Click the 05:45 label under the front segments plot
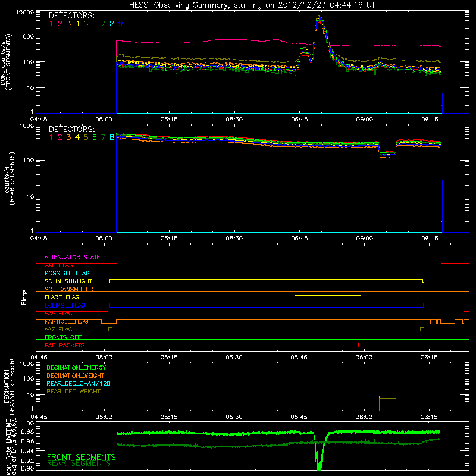476x476 pixels. tap(299, 120)
